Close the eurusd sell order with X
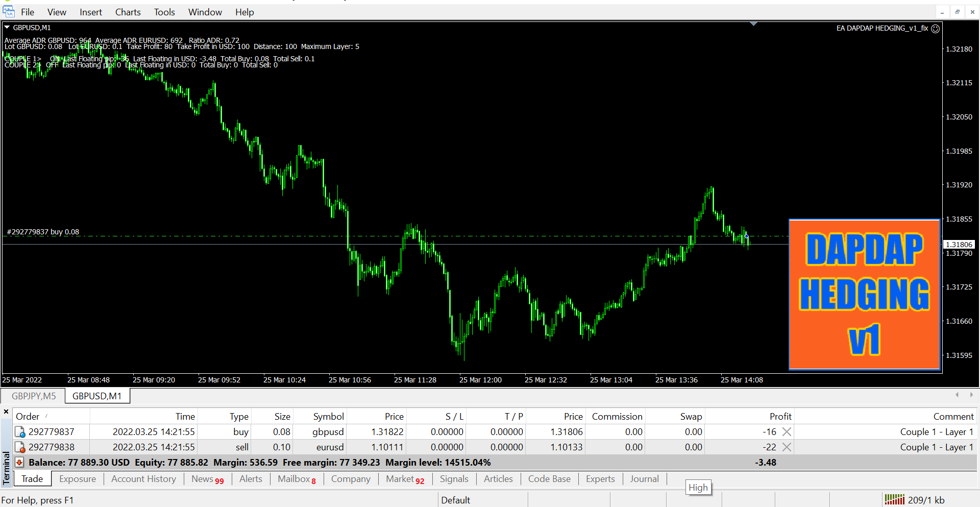This screenshot has width=980, height=507. point(787,447)
